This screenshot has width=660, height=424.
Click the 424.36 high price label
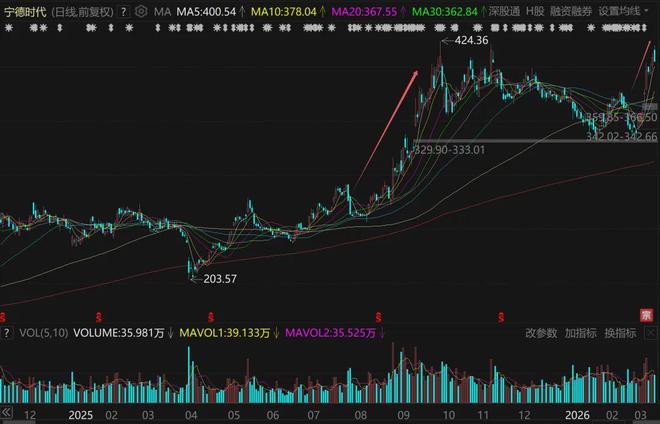click(x=471, y=40)
